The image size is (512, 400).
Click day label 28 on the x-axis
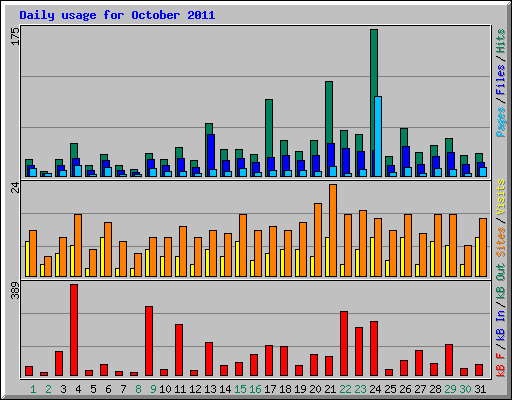pyautogui.click(x=435, y=389)
